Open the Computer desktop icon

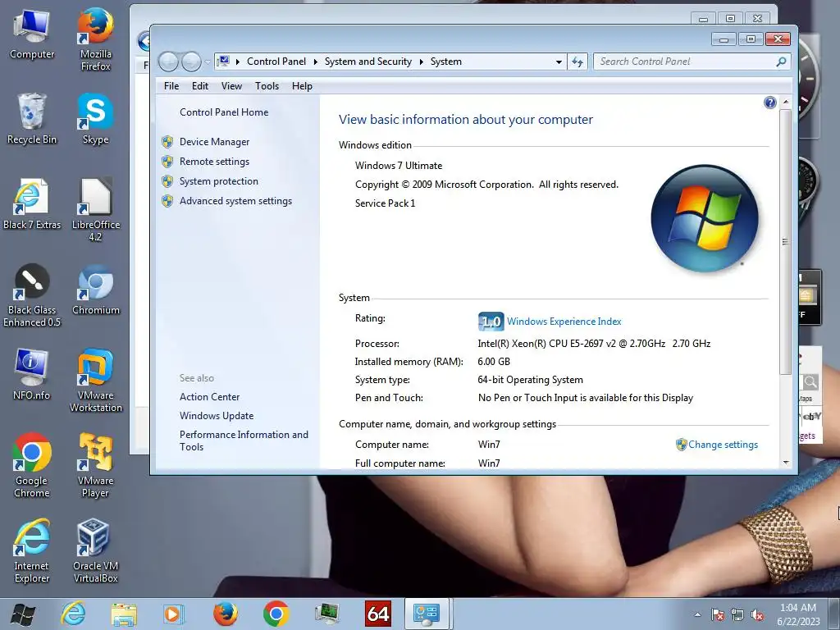tap(32, 34)
